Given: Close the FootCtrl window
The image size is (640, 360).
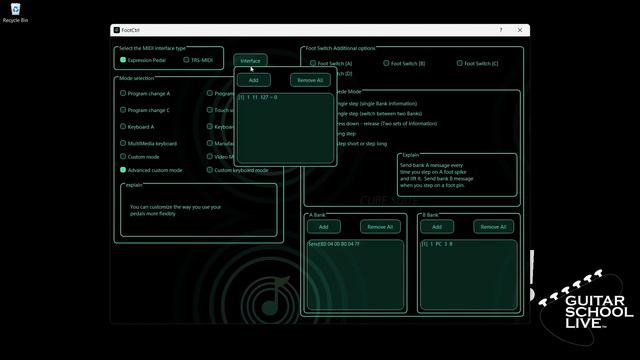Looking at the screenshot, I should click(520, 30).
